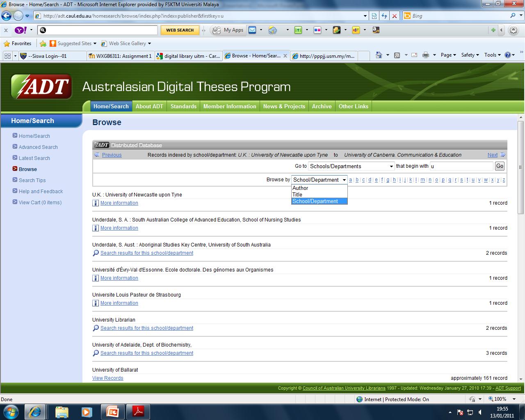Click the Add to Favorites bar star icon
The height and width of the screenshot is (420, 525).
[43, 43]
